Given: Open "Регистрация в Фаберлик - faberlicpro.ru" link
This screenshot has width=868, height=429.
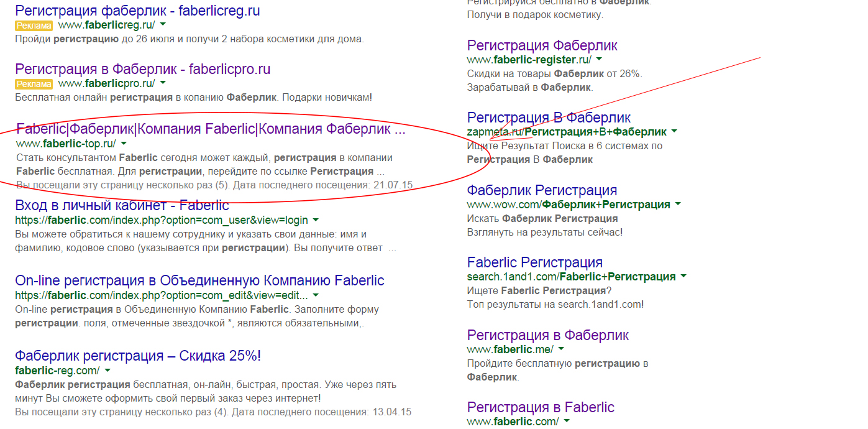Looking at the screenshot, I should 142,69.
